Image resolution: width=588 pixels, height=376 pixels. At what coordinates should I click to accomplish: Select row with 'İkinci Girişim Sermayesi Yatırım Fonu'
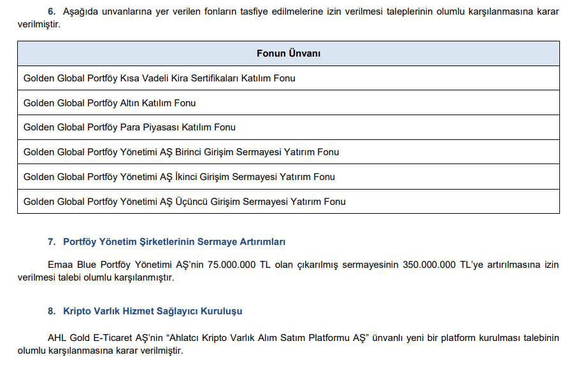pos(289,177)
